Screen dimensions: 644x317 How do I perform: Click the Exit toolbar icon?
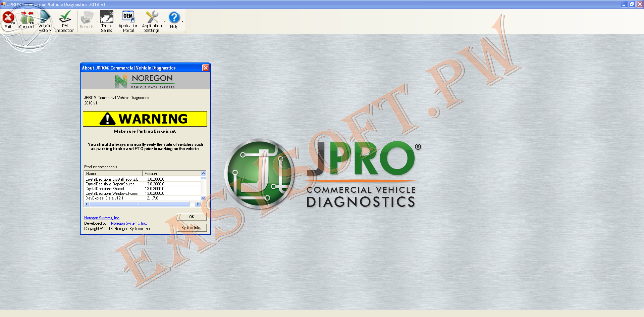(8, 20)
